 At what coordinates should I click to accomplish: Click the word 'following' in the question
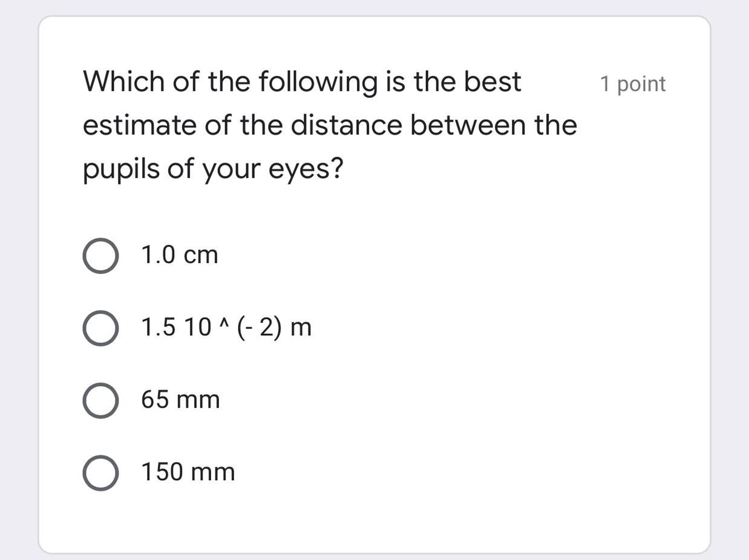pos(318,82)
